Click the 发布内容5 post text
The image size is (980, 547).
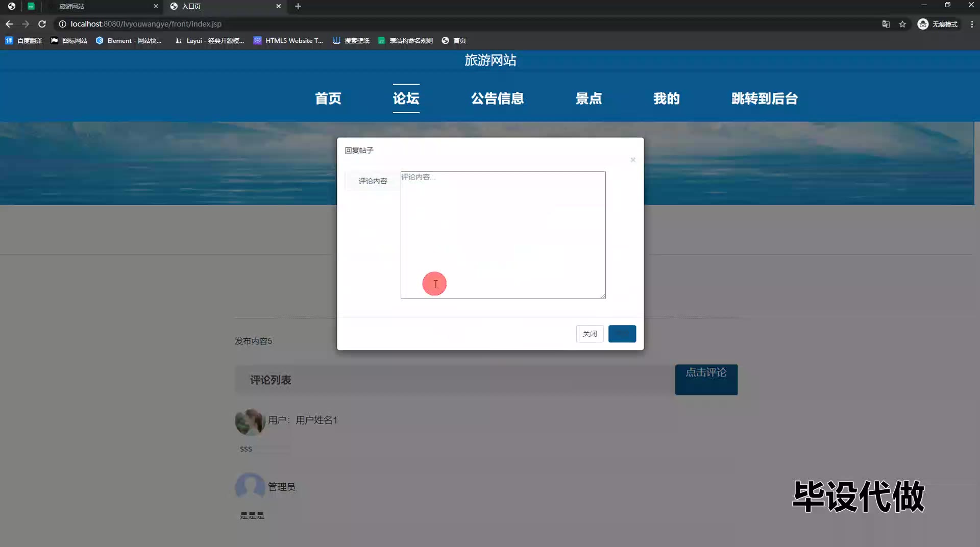[x=253, y=341]
